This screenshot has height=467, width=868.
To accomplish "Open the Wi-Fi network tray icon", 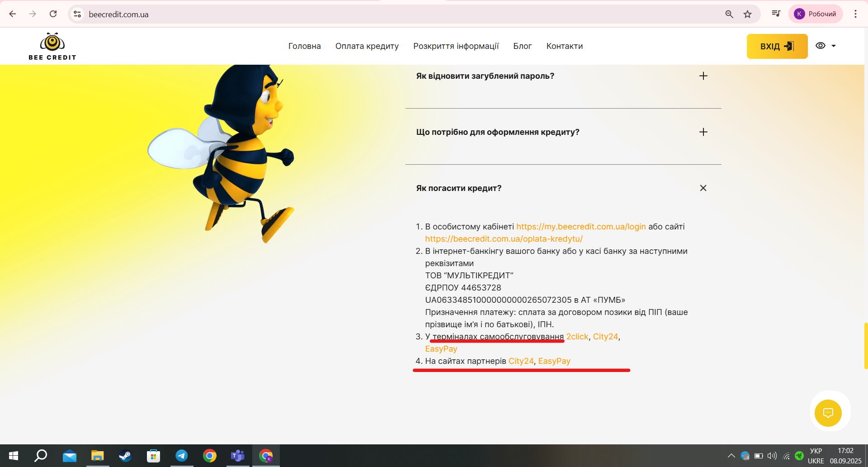I will point(786,456).
